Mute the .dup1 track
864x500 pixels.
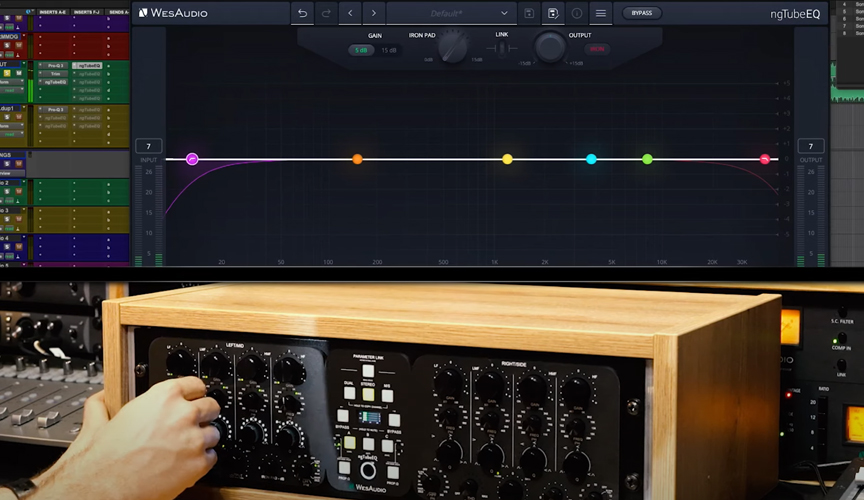pyautogui.click(x=19, y=117)
